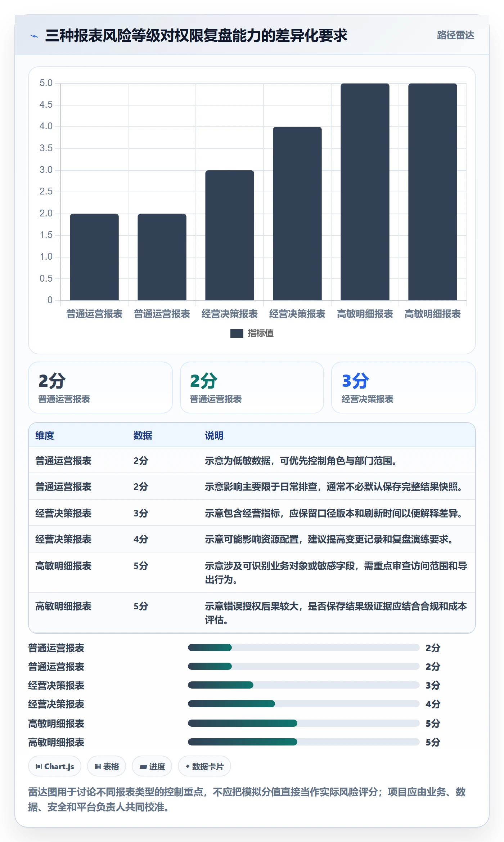Click the 经营决策报表 progress bar showing 4分
This screenshot has width=504, height=842.
[x=303, y=704]
